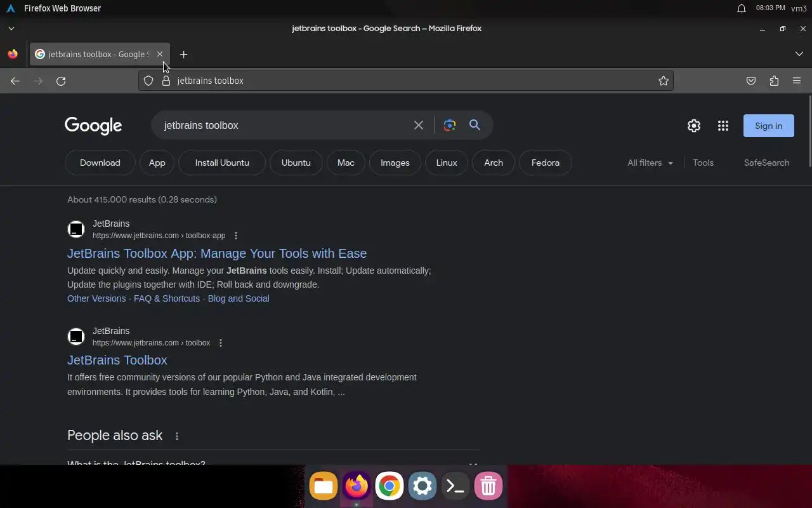This screenshot has width=812, height=508.
Task: Select the Download filter chip
Action: coord(100,163)
